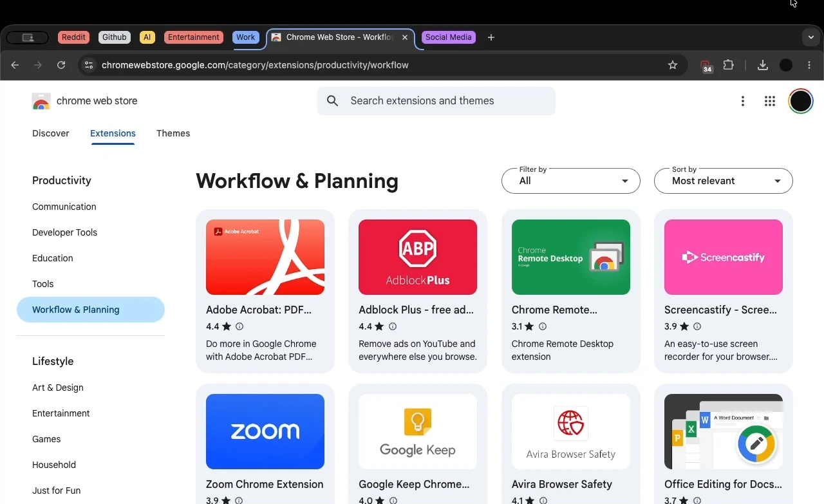This screenshot has height=504, width=824.
Task: Open the Screencastify extension thumbnail
Action: click(x=724, y=257)
